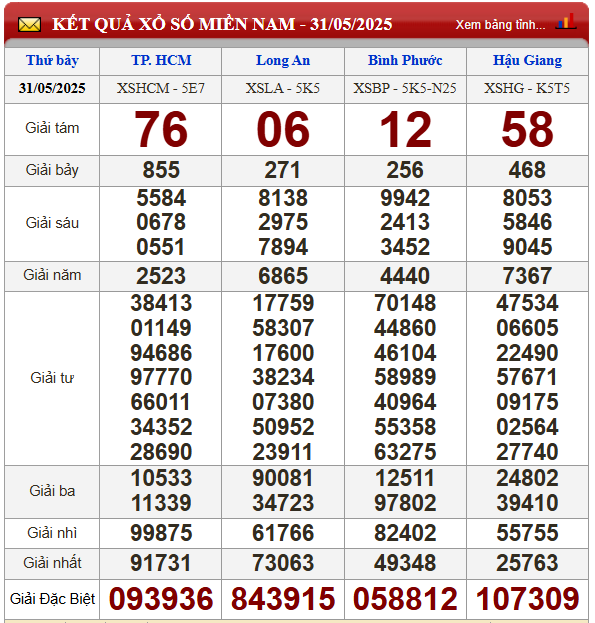The image size is (595, 623).
Task: Select the Giải tư number 58307
Action: 283,328
